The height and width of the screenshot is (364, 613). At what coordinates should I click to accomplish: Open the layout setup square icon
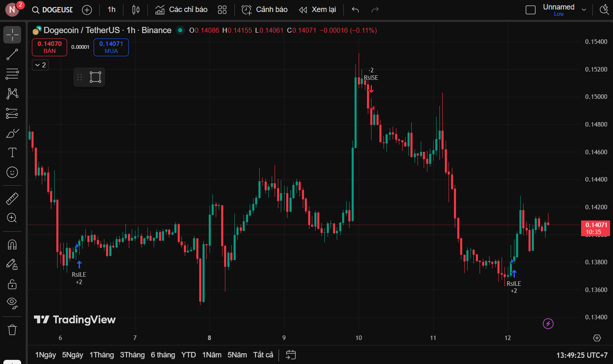[531, 10]
